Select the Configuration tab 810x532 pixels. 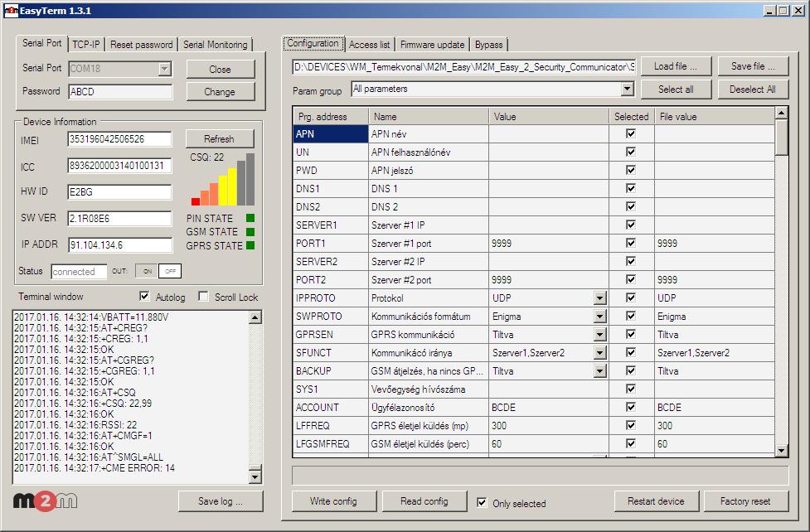313,43
